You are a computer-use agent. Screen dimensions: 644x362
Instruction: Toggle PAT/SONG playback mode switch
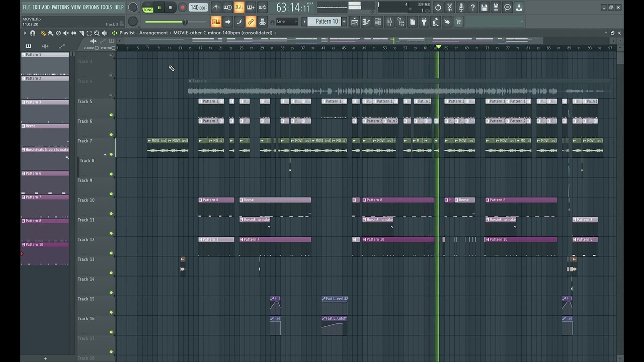click(148, 8)
